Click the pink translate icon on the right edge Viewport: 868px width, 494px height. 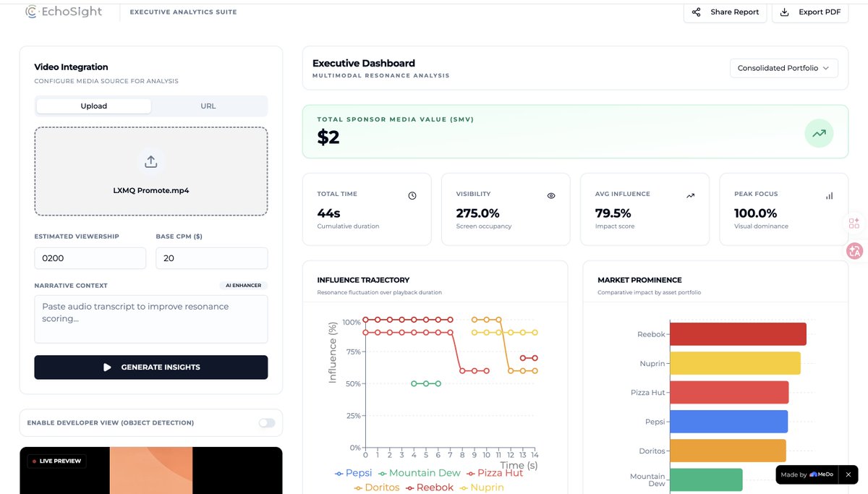pyautogui.click(x=855, y=251)
